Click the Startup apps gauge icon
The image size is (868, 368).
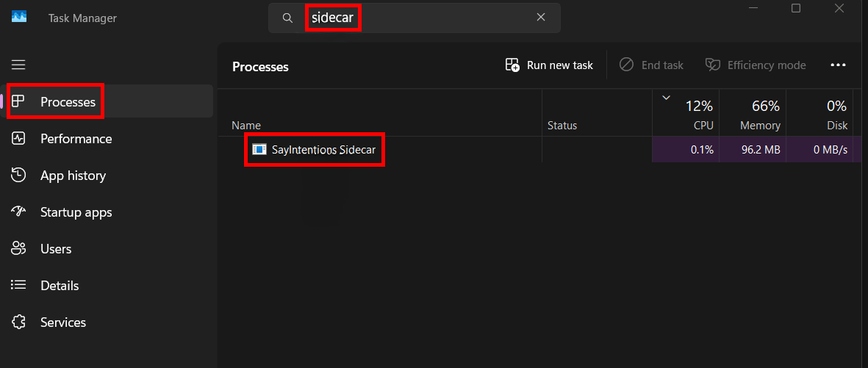point(18,212)
